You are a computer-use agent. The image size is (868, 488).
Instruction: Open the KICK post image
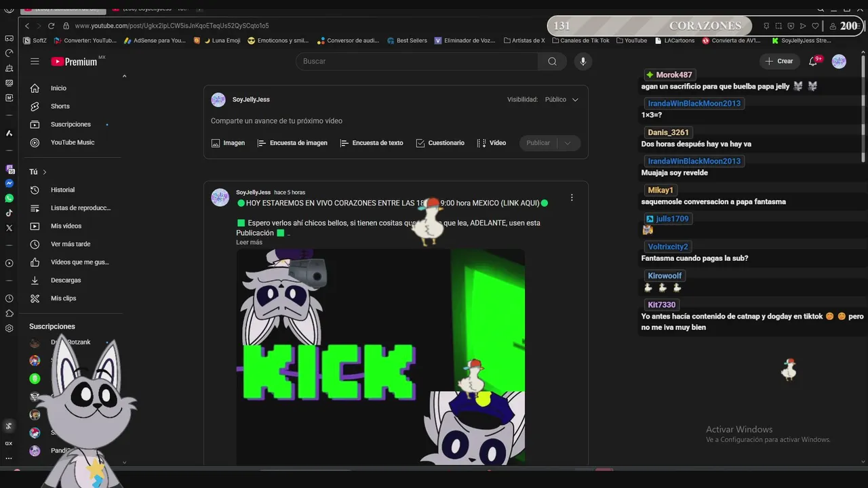(x=380, y=357)
